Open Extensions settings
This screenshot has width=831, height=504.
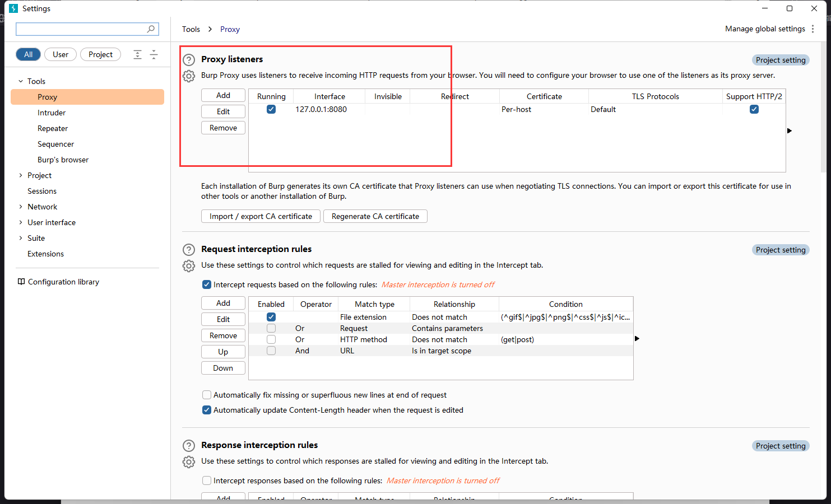[x=45, y=254]
